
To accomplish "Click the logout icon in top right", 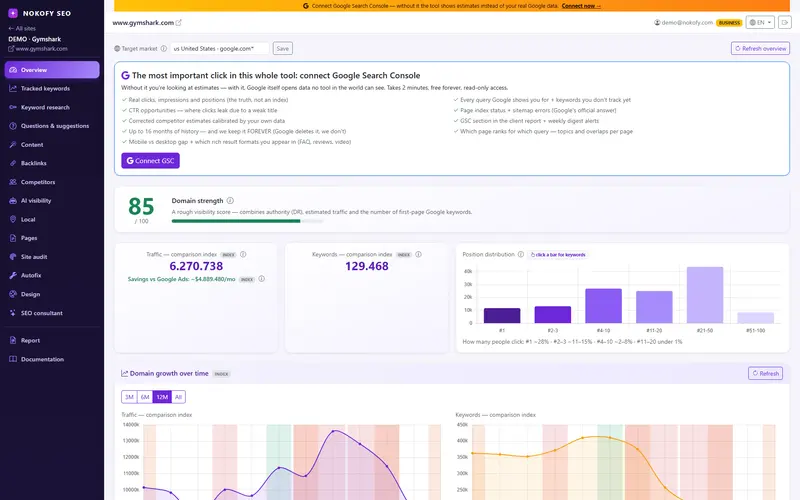I will click(785, 22).
